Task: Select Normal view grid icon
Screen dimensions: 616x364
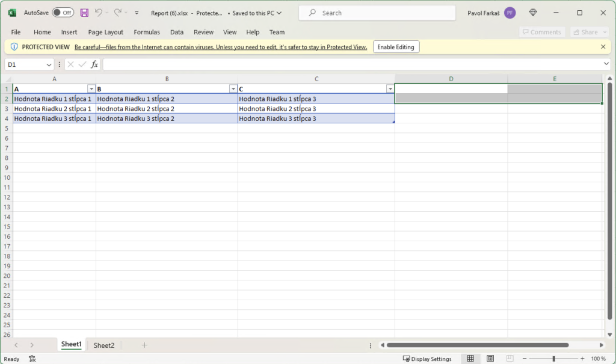Action: 470,359
